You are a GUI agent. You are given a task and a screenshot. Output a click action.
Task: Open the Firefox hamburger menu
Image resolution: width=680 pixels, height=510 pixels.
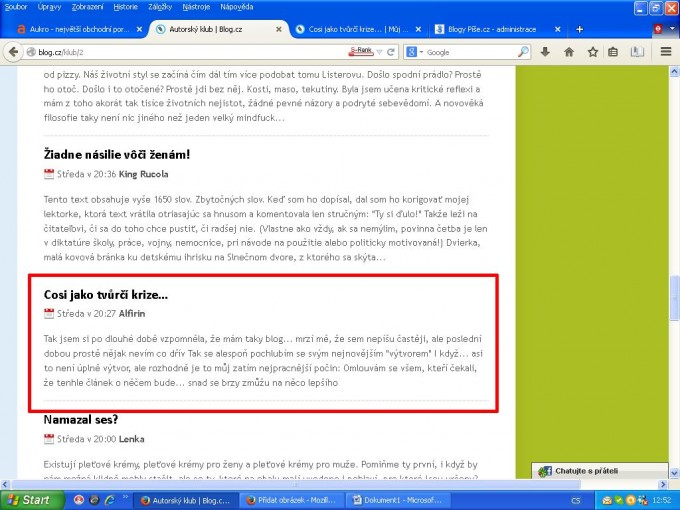pos(666,51)
